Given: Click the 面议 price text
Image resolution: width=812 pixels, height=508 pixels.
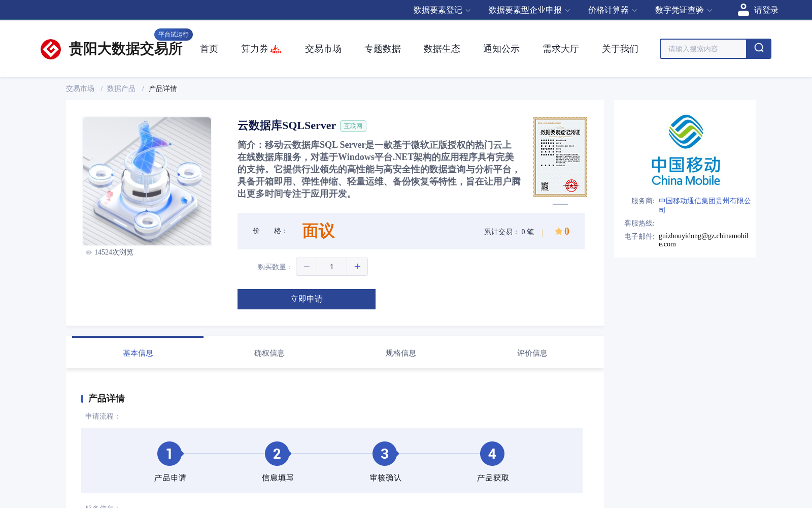Looking at the screenshot, I should pos(318,231).
